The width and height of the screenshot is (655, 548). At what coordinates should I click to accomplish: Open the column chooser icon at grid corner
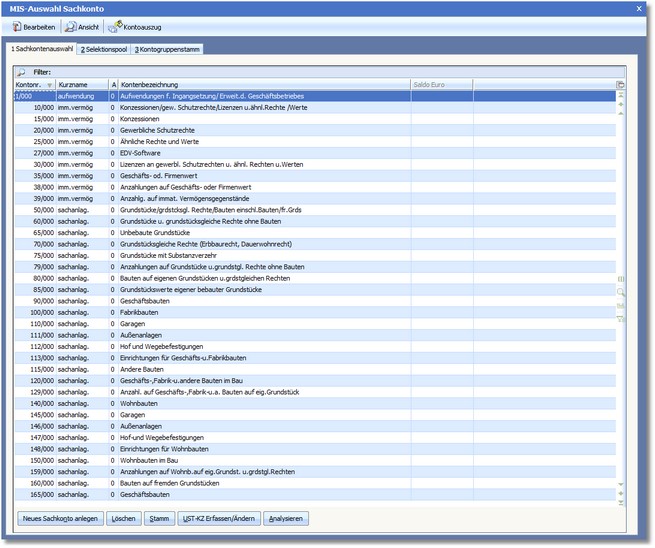pos(620,85)
